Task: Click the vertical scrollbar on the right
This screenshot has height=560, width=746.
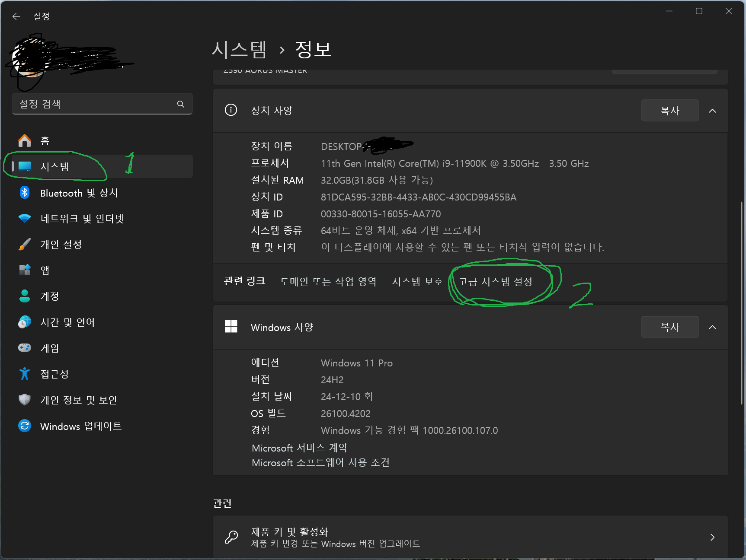Action: coord(741,302)
